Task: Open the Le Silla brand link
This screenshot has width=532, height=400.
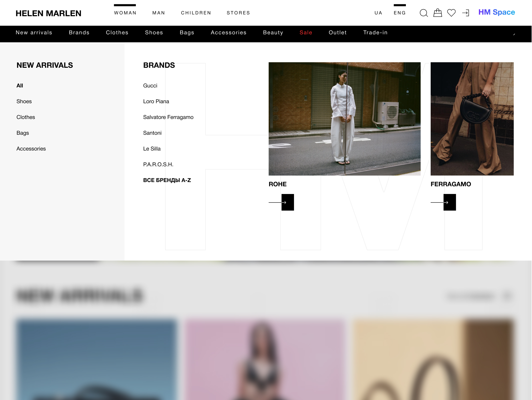Action: [152, 148]
